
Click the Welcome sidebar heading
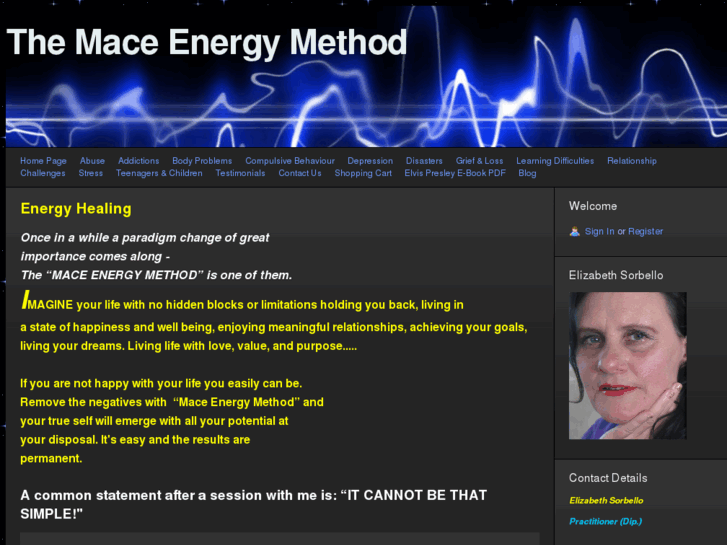[593, 206]
